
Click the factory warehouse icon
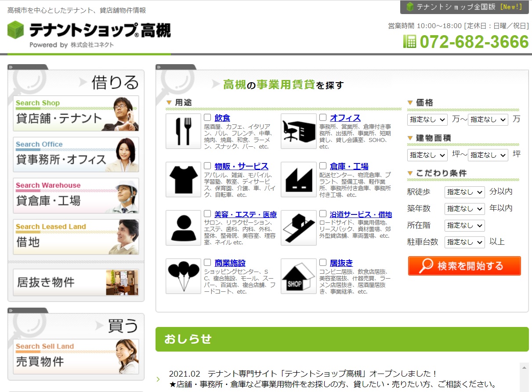point(298,179)
